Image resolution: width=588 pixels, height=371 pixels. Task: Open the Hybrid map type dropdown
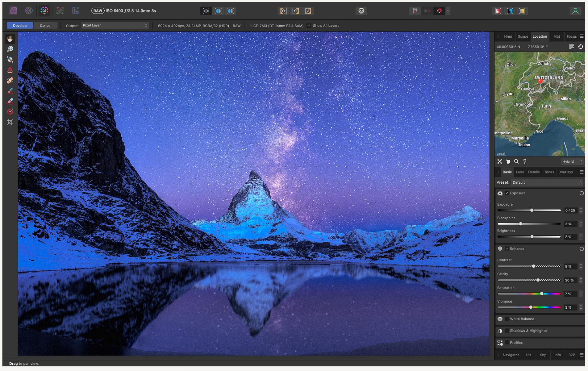(572, 161)
